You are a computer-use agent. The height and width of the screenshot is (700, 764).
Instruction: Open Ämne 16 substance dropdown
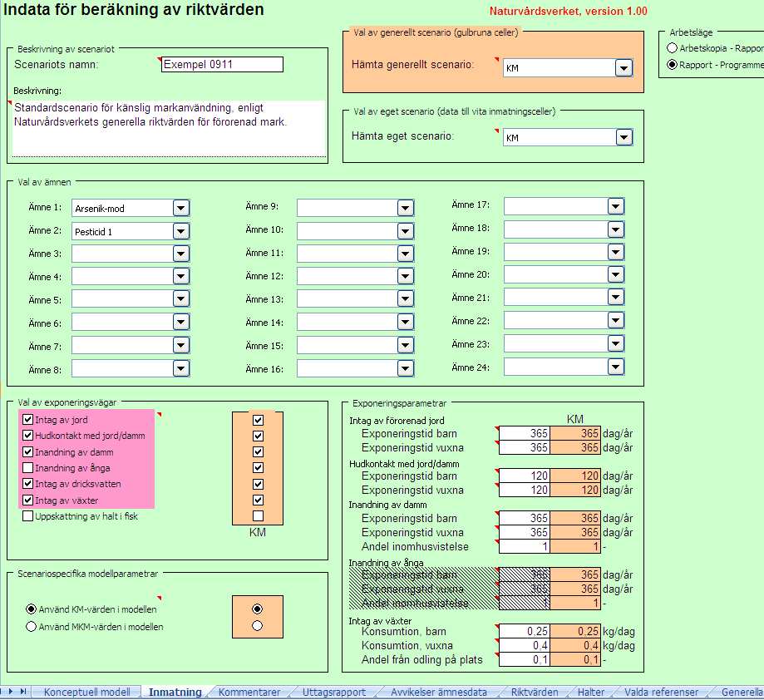[x=406, y=368]
